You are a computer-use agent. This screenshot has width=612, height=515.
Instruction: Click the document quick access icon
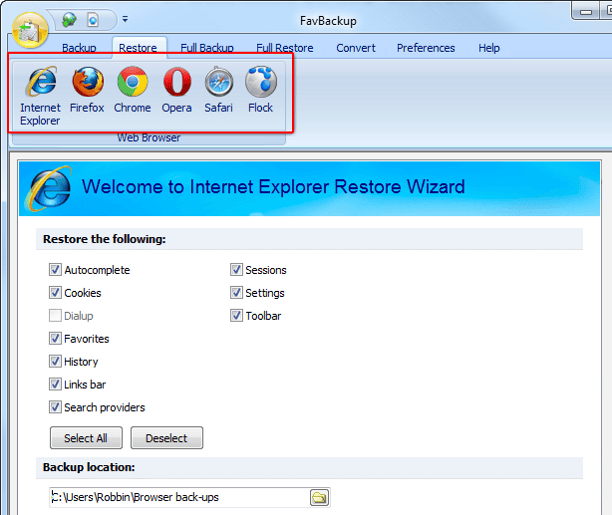click(x=93, y=20)
